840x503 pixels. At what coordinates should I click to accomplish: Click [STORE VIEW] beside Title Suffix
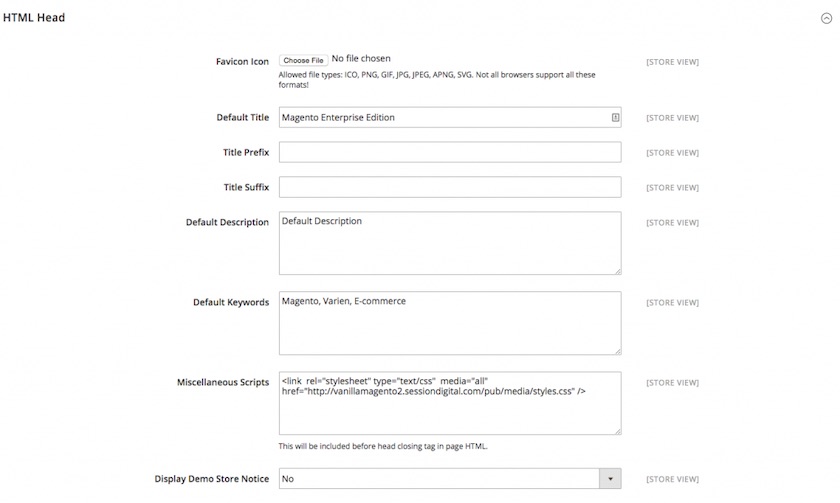tap(672, 187)
